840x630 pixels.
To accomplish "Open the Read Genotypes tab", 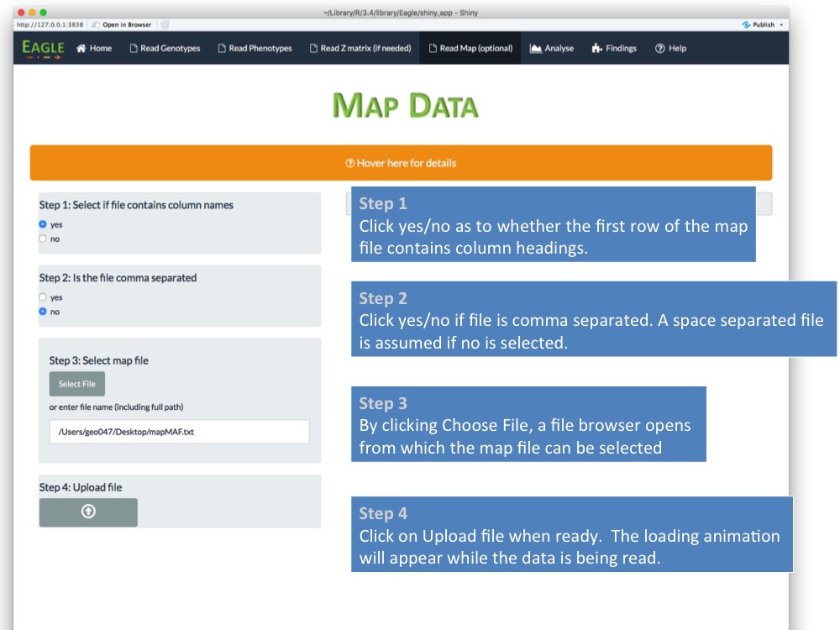I will 165,48.
